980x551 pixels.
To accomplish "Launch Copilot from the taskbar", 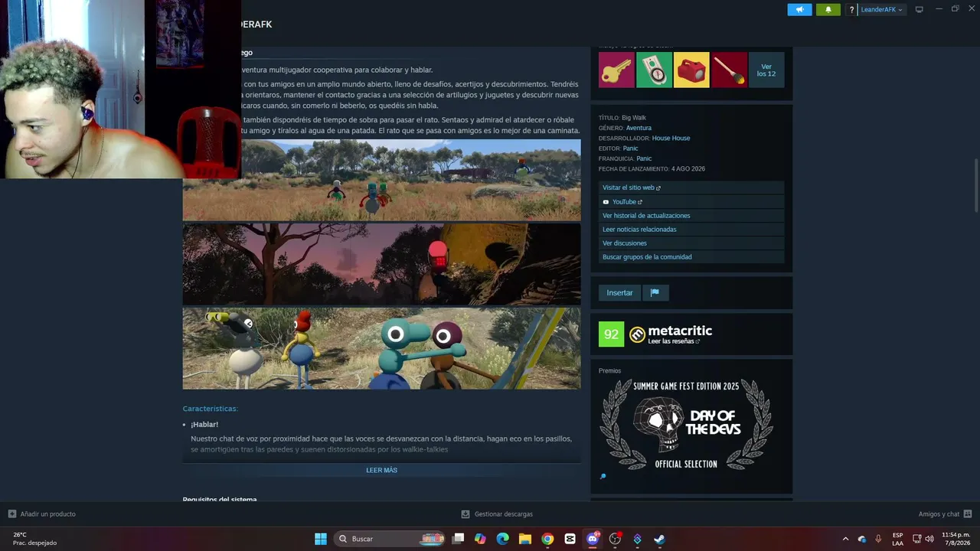I will [480, 539].
